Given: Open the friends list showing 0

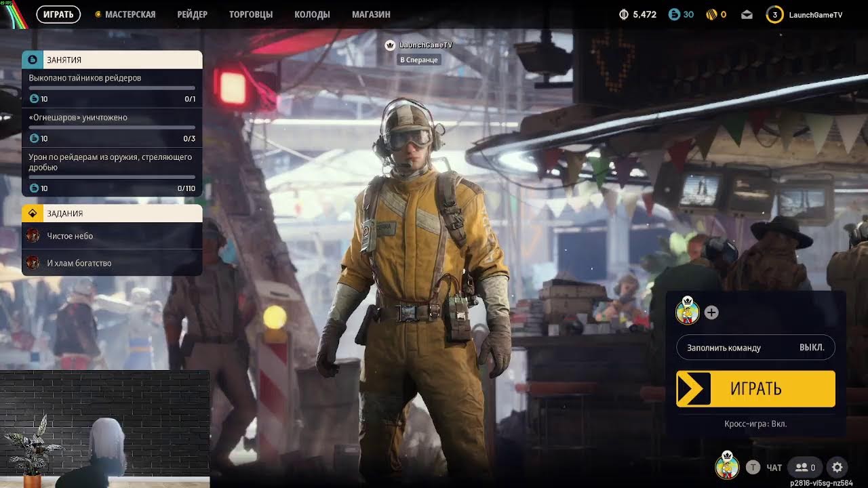Looking at the screenshot, I should click(x=805, y=467).
